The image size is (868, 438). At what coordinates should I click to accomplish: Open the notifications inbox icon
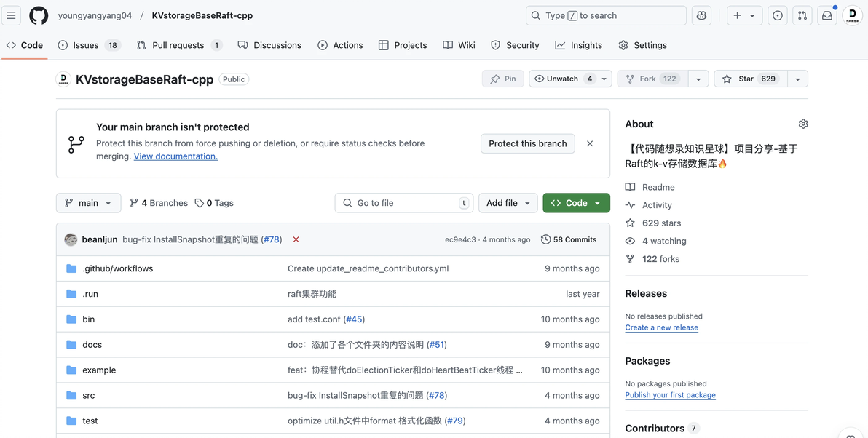tap(827, 15)
